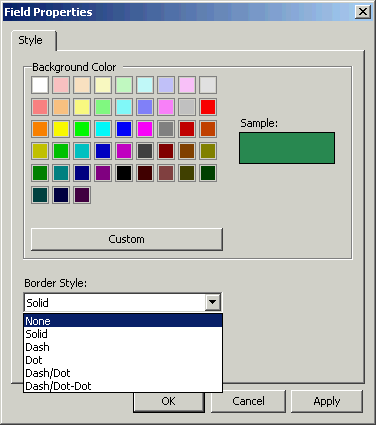Choose the pure red color swatch
This screenshot has width=376, height=425.
[x=208, y=107]
